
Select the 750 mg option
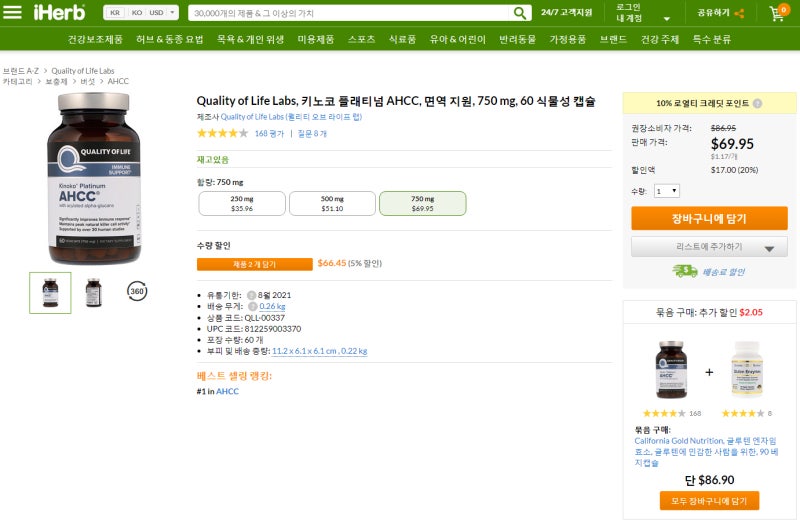point(422,204)
